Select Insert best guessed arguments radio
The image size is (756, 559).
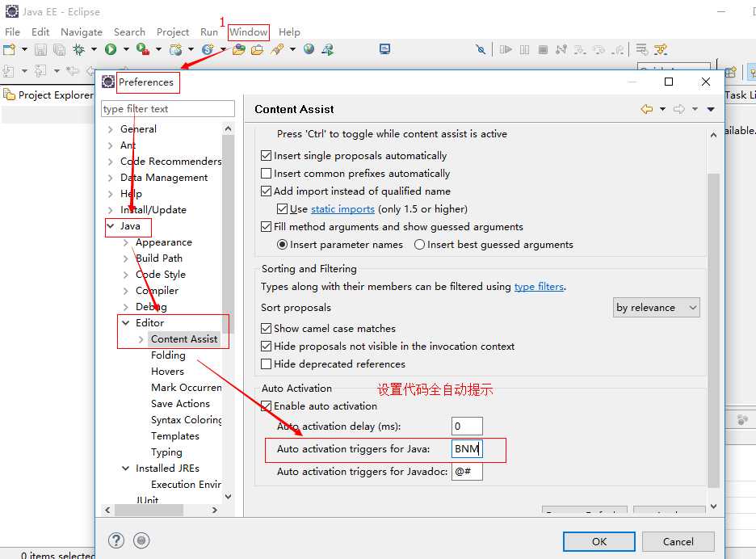(x=419, y=245)
